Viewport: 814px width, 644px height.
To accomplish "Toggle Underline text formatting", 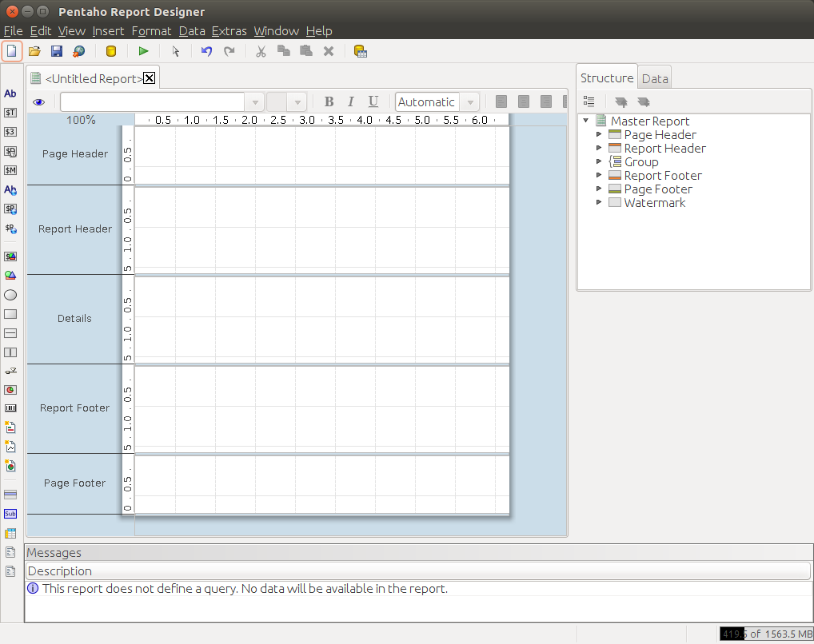I will [373, 101].
